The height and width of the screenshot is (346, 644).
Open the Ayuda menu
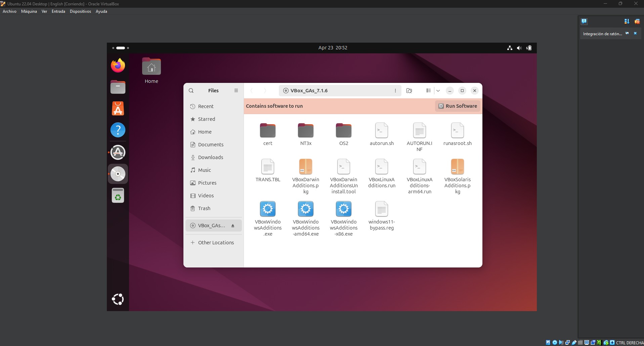(x=101, y=11)
